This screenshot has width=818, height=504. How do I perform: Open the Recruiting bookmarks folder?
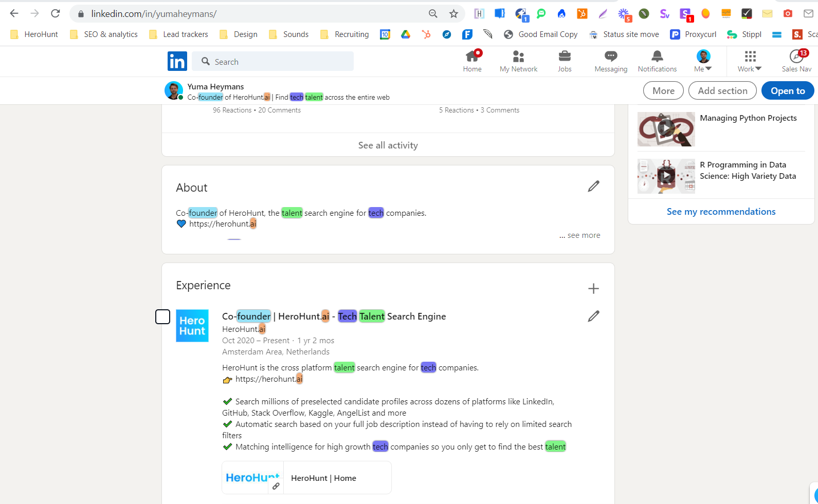pyautogui.click(x=344, y=34)
